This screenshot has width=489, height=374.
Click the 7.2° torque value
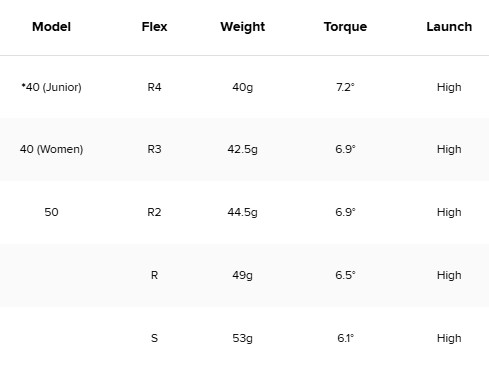345,87
